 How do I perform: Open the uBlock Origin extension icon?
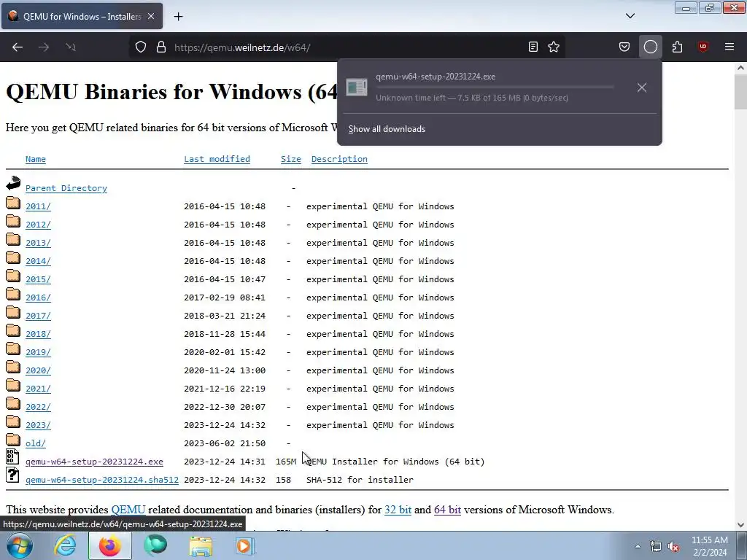pos(703,47)
